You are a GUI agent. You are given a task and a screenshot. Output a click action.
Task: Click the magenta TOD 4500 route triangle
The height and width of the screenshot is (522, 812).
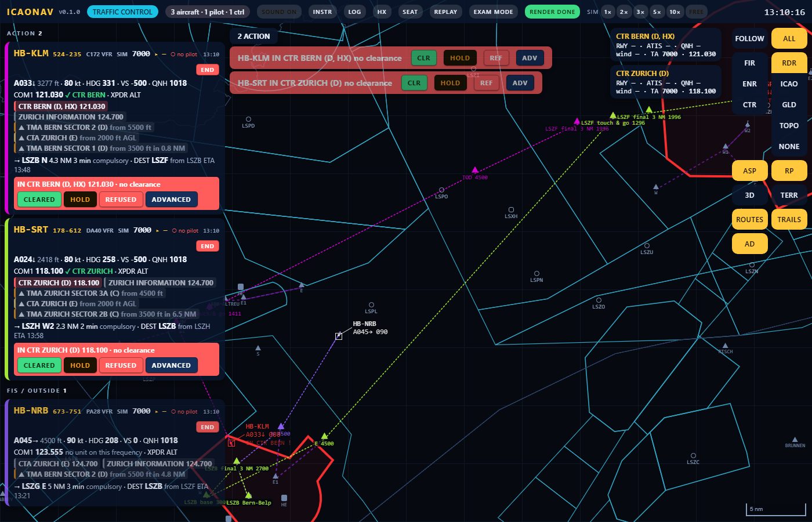(475, 170)
